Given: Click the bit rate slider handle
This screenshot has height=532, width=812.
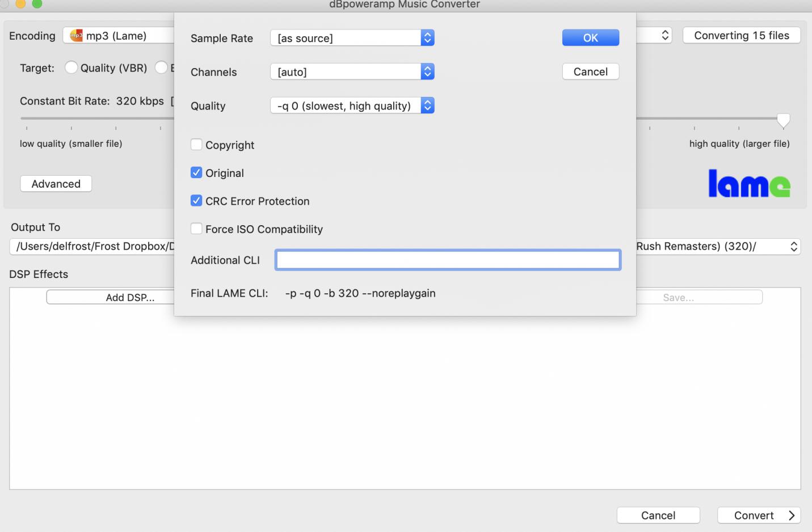Looking at the screenshot, I should point(783,120).
